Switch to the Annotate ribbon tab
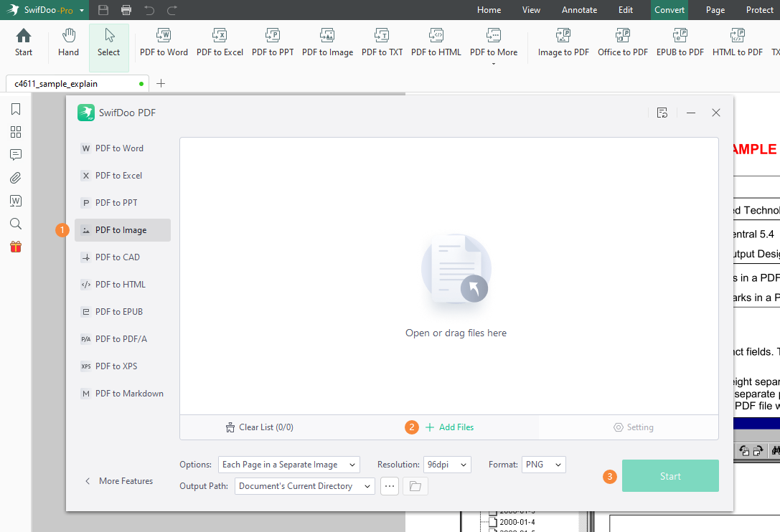 coord(580,10)
